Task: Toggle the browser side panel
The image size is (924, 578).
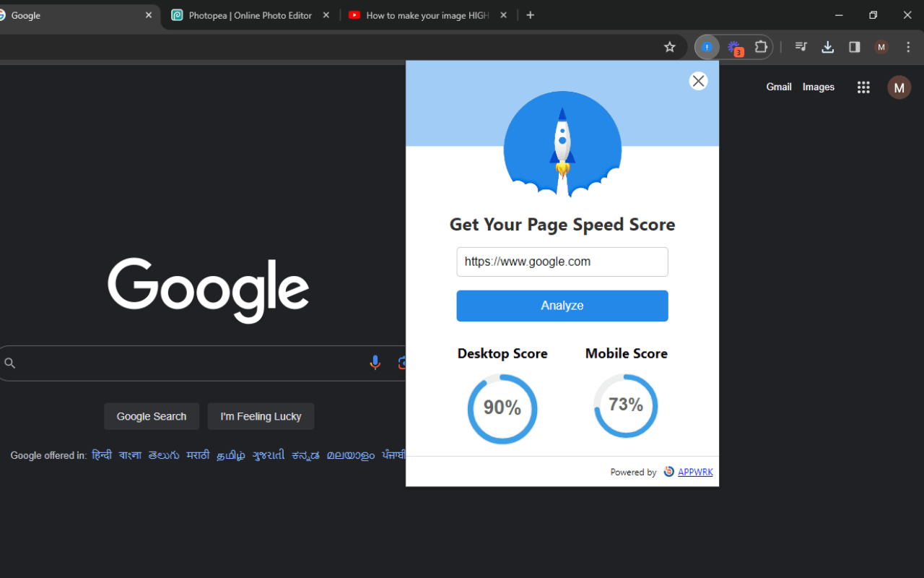Action: pyautogui.click(x=854, y=47)
